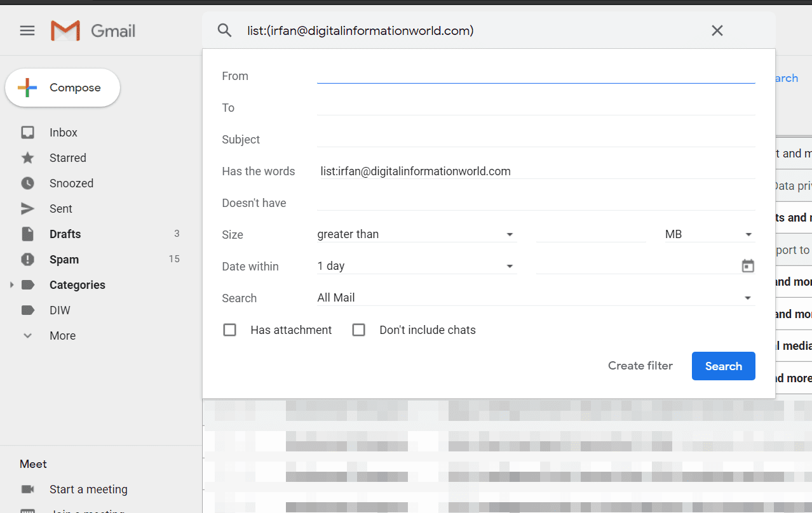Open the Snoozed folder
Image resolution: width=812 pixels, height=513 pixels.
tap(71, 183)
